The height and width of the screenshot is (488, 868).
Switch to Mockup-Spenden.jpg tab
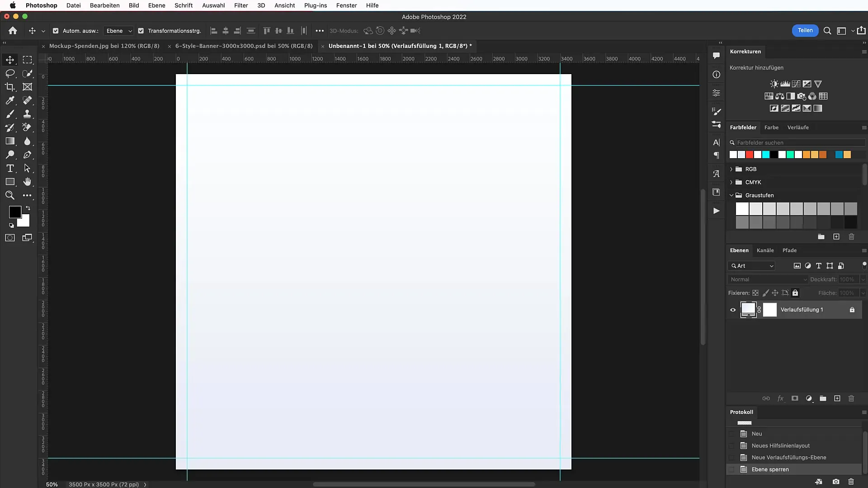click(x=104, y=46)
